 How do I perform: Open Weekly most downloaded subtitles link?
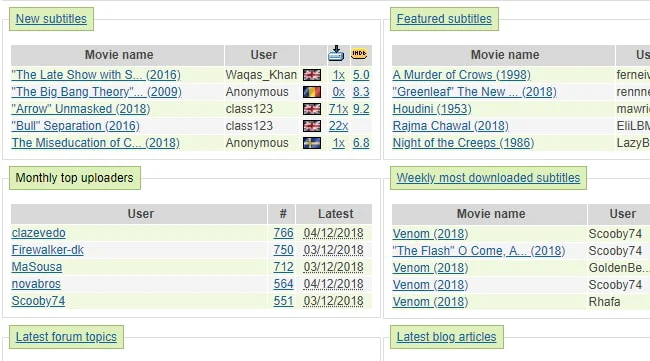point(488,178)
